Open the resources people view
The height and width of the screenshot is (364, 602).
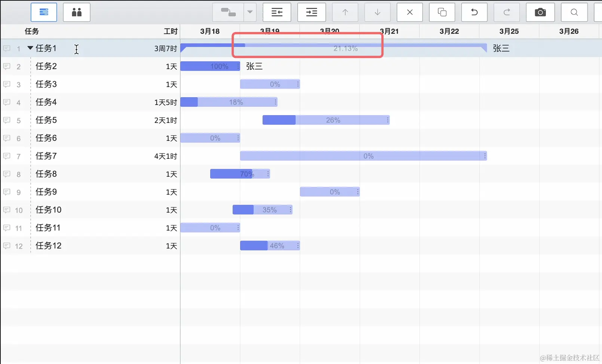77,12
